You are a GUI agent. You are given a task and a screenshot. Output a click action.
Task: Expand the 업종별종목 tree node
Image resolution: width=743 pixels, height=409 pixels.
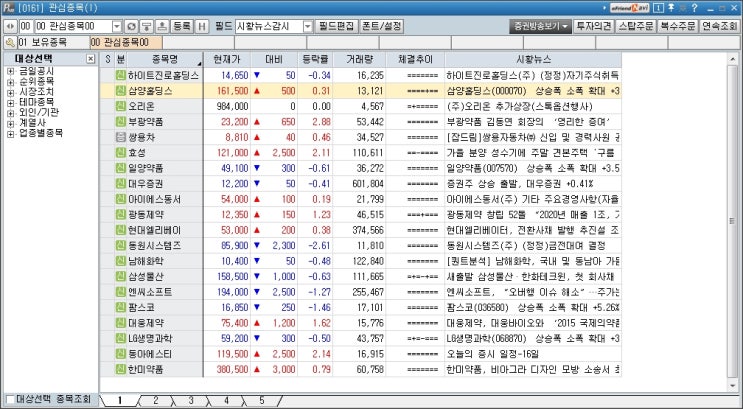[10, 134]
